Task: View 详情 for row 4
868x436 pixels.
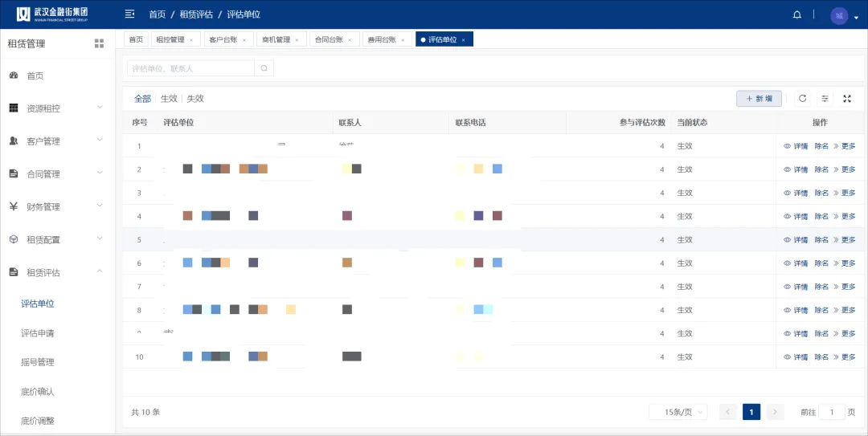Action: (796, 216)
